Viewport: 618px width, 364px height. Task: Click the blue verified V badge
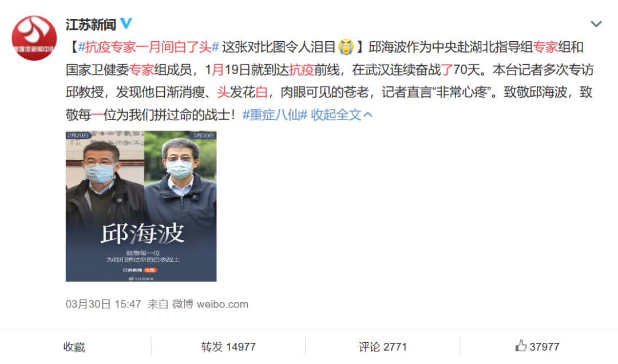[126, 23]
